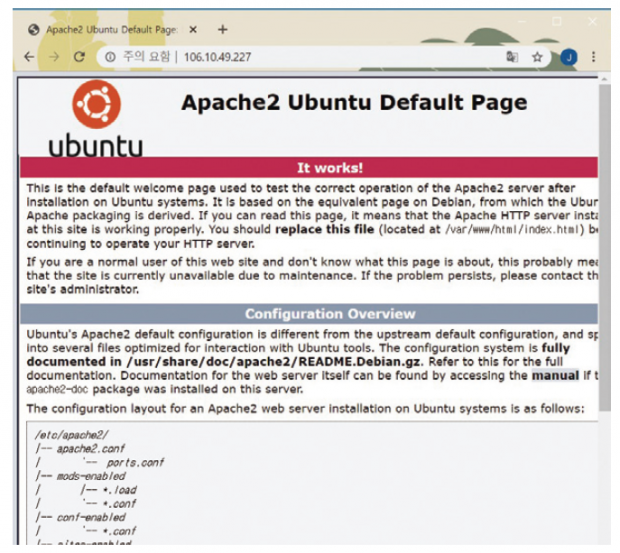Click the 'Apache2 Ubuntu Default Page' title
620x553 pixels.
(354, 103)
